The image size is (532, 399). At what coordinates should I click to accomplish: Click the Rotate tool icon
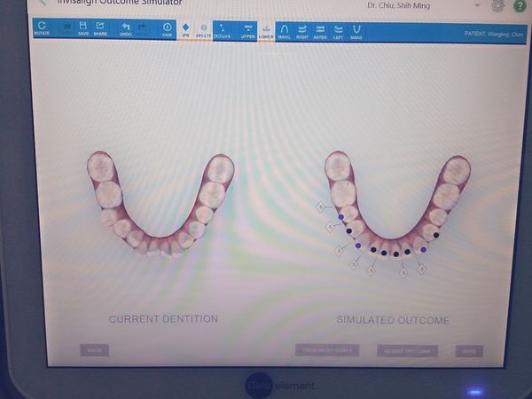point(42,29)
